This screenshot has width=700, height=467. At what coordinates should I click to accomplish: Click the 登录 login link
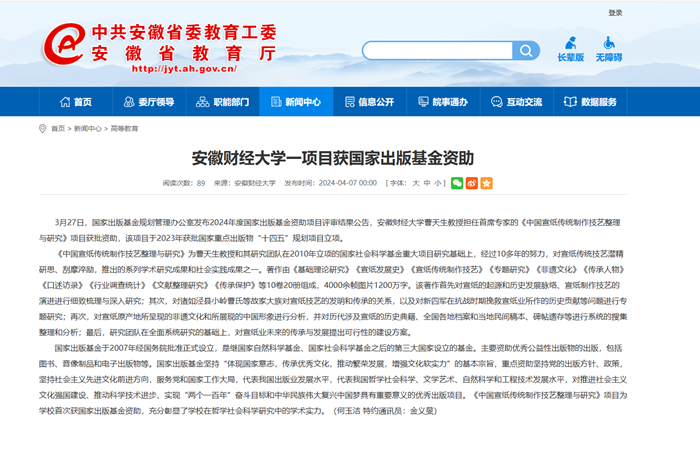(x=615, y=13)
